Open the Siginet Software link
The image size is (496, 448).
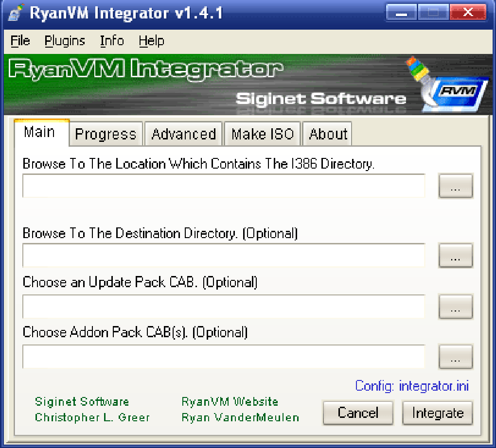[81, 402]
